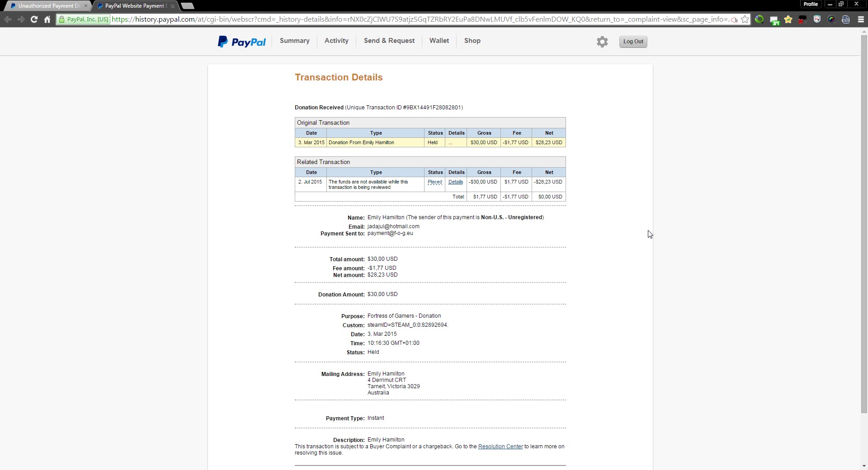Open the Send & Request menu

pyautogui.click(x=389, y=41)
